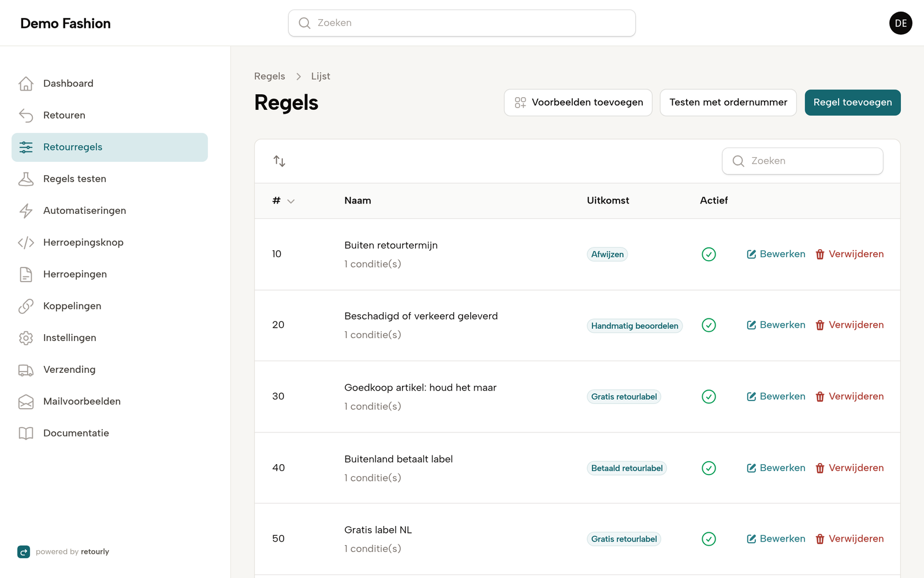This screenshot has height=578, width=924.
Task: Open Dashboard in the sidebar
Action: (110, 84)
